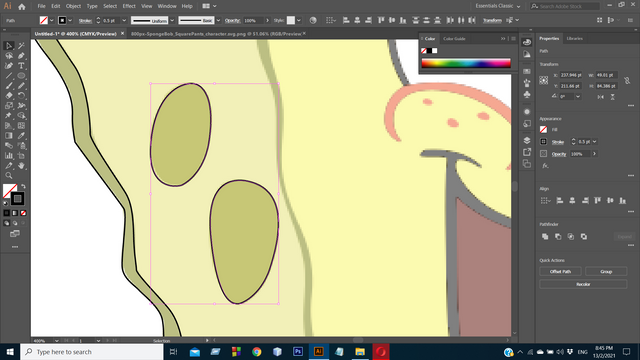Image resolution: width=640 pixels, height=360 pixels.
Task: Switch to Libraries tab
Action: pyautogui.click(x=574, y=38)
